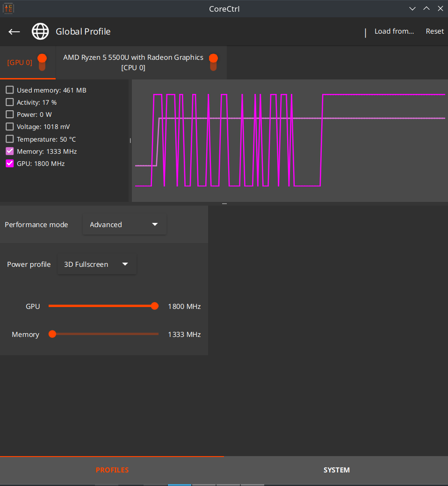Open the Performance mode dropdown
This screenshot has width=448, height=486.
124,224
